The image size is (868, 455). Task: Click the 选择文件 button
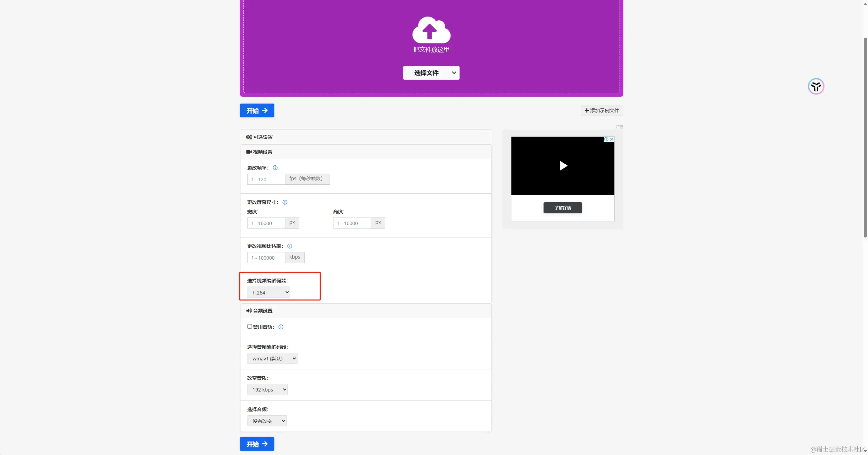[x=426, y=73]
